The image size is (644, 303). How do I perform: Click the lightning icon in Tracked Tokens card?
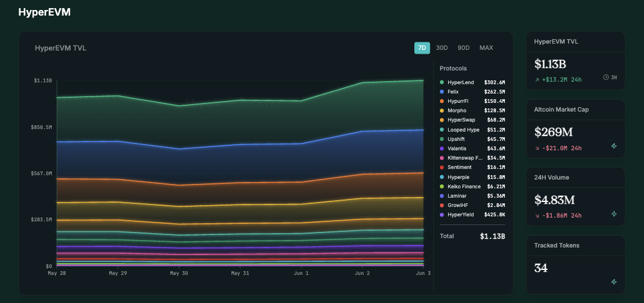tap(613, 282)
